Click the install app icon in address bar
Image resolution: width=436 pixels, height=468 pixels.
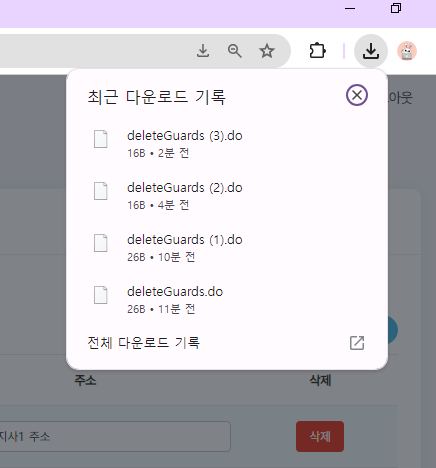click(x=203, y=51)
